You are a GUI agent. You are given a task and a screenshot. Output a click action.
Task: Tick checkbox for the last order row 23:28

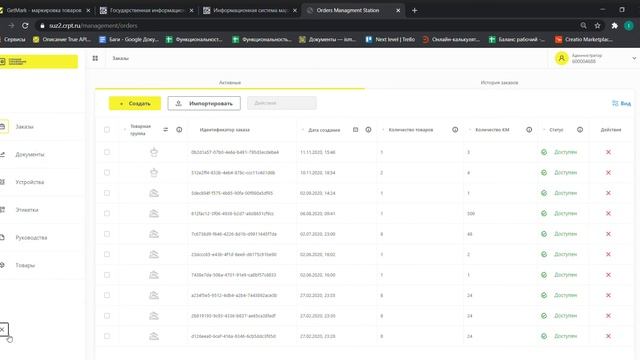tap(107, 336)
